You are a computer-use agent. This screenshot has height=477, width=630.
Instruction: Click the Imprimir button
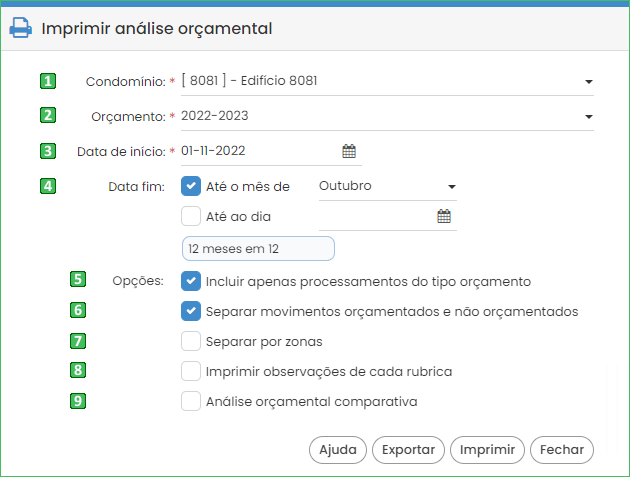click(487, 450)
